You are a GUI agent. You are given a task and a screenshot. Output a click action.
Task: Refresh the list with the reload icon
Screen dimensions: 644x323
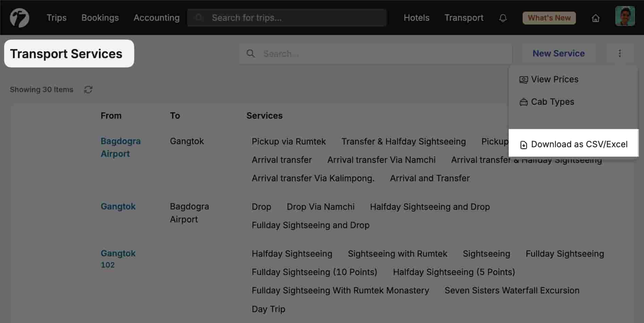point(88,89)
